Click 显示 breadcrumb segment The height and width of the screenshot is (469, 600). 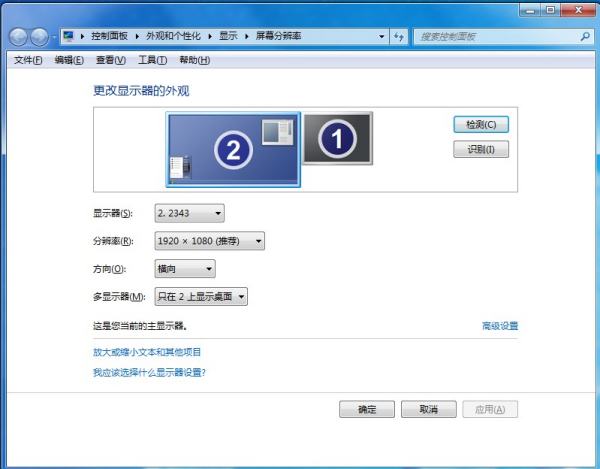tap(228, 36)
